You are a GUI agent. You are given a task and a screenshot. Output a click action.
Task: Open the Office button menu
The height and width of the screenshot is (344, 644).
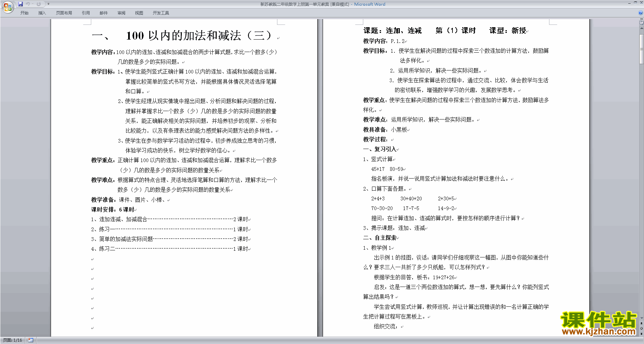(x=7, y=7)
